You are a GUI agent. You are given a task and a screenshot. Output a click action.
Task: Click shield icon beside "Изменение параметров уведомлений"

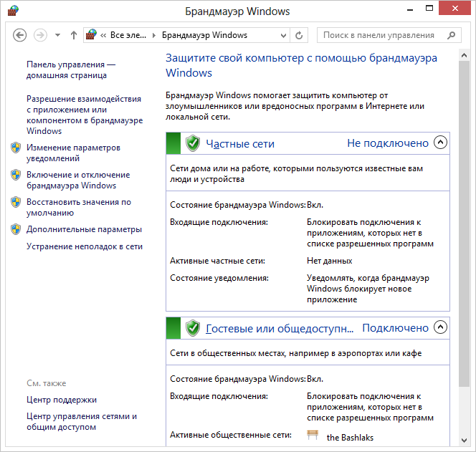tap(16, 148)
